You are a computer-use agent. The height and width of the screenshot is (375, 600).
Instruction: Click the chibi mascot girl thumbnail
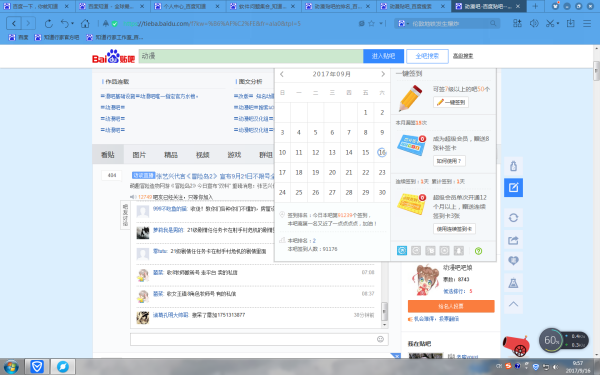[426, 280]
